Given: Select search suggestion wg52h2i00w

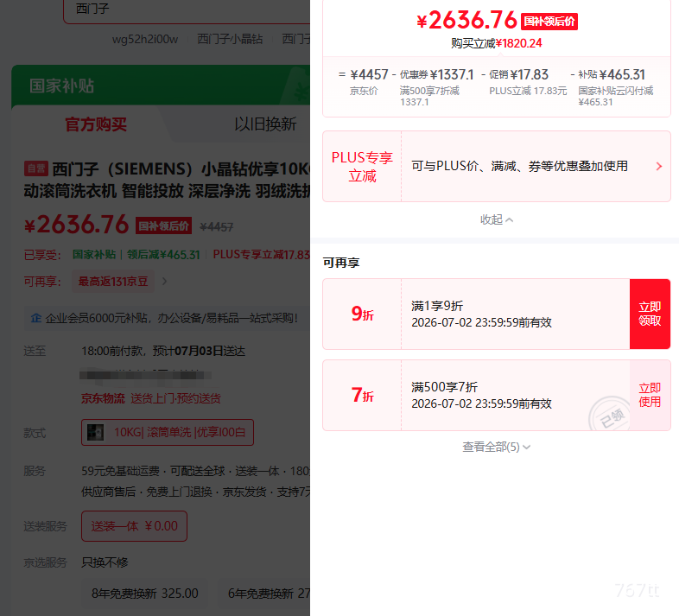Looking at the screenshot, I should [x=145, y=40].
